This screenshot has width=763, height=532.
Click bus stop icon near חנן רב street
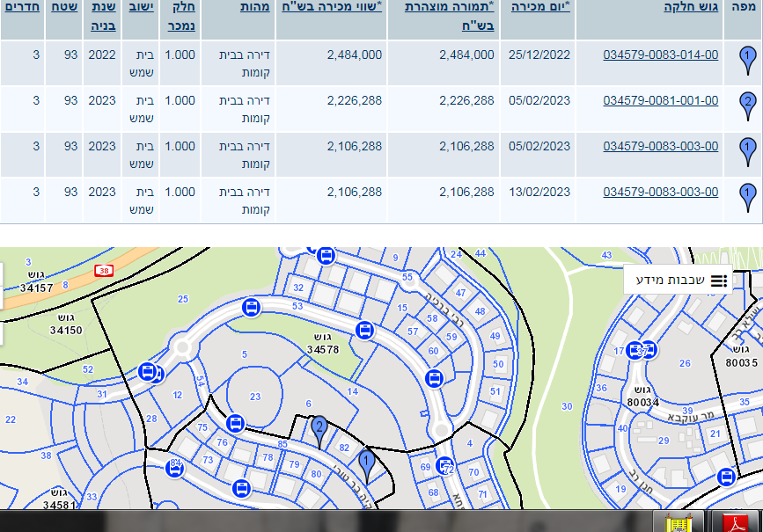point(726,477)
